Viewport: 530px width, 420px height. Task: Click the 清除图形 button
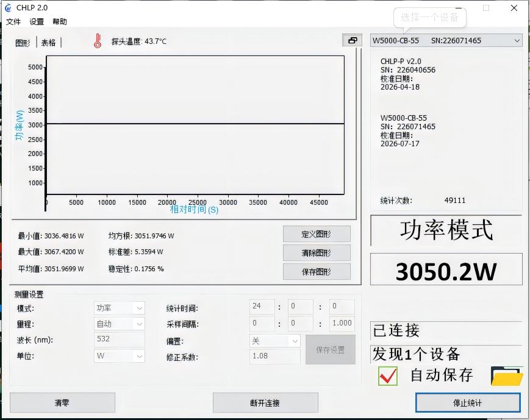(317, 253)
